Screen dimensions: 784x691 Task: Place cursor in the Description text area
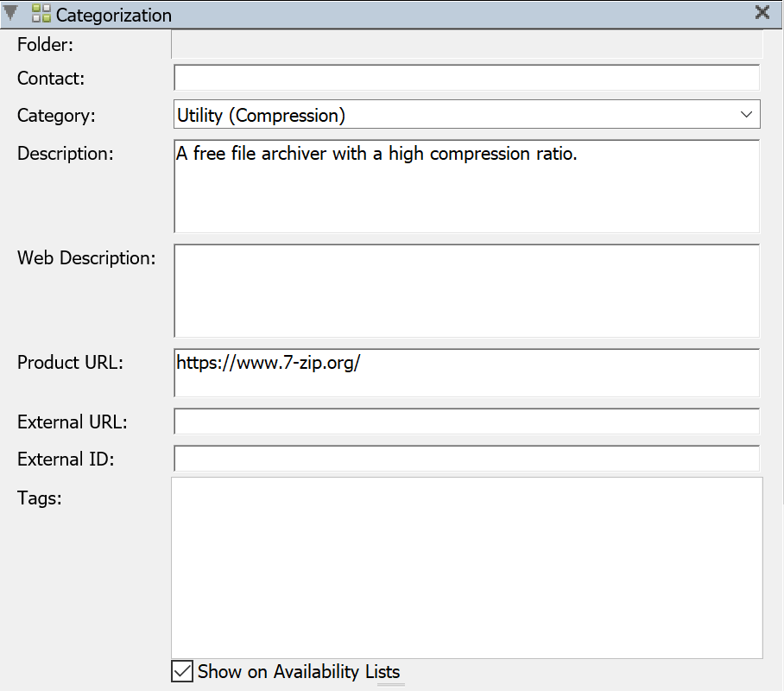coord(466,186)
